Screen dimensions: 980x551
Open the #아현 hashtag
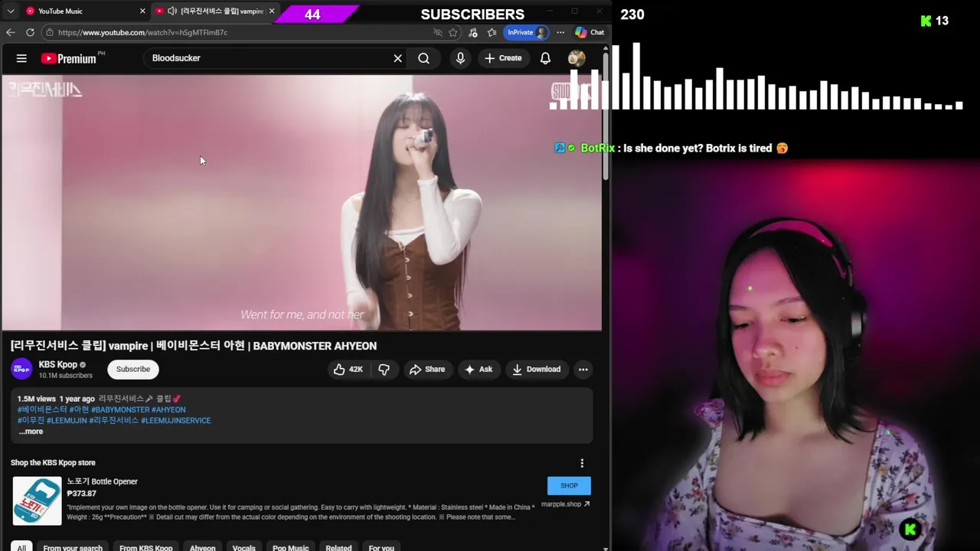pyautogui.click(x=79, y=409)
